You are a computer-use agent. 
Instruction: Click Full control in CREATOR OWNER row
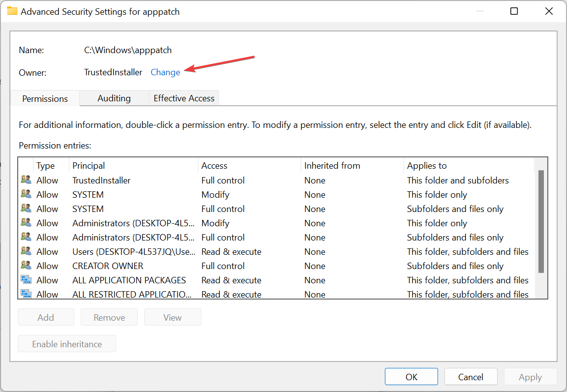tap(223, 266)
